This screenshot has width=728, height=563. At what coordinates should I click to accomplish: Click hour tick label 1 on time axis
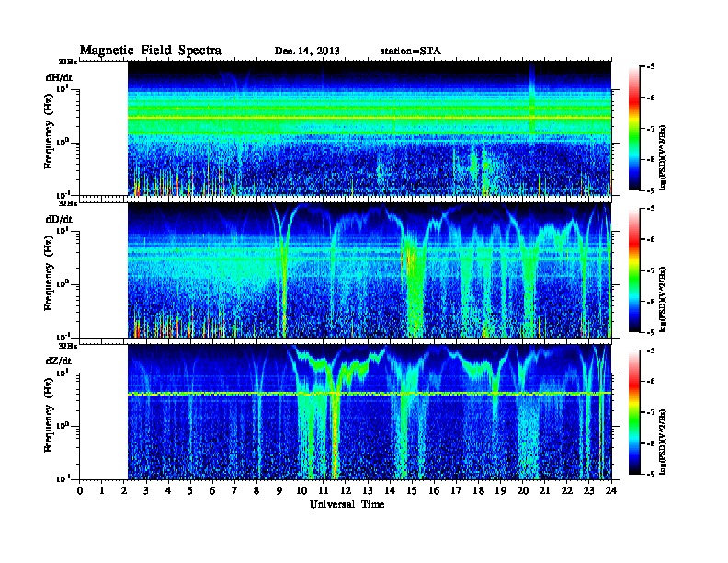click(x=102, y=490)
